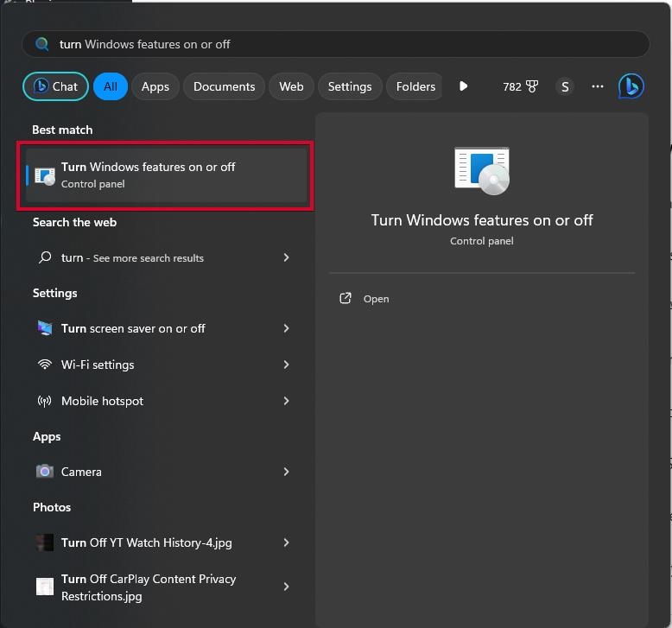Select the All filter tab
Image resolution: width=672 pixels, height=628 pixels.
point(111,86)
